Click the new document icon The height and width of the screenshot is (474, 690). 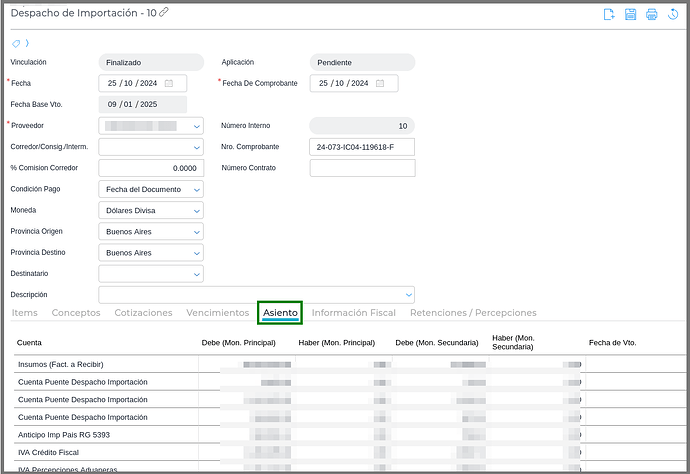pos(608,14)
